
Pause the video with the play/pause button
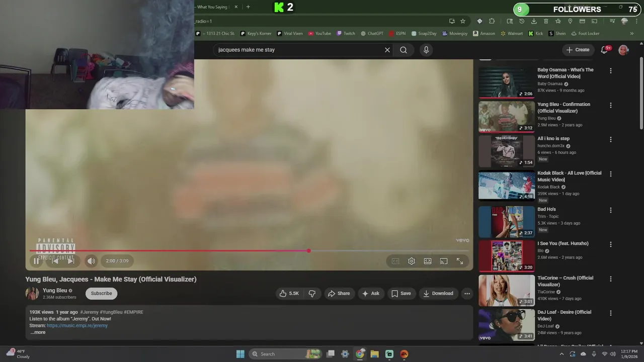(x=36, y=260)
